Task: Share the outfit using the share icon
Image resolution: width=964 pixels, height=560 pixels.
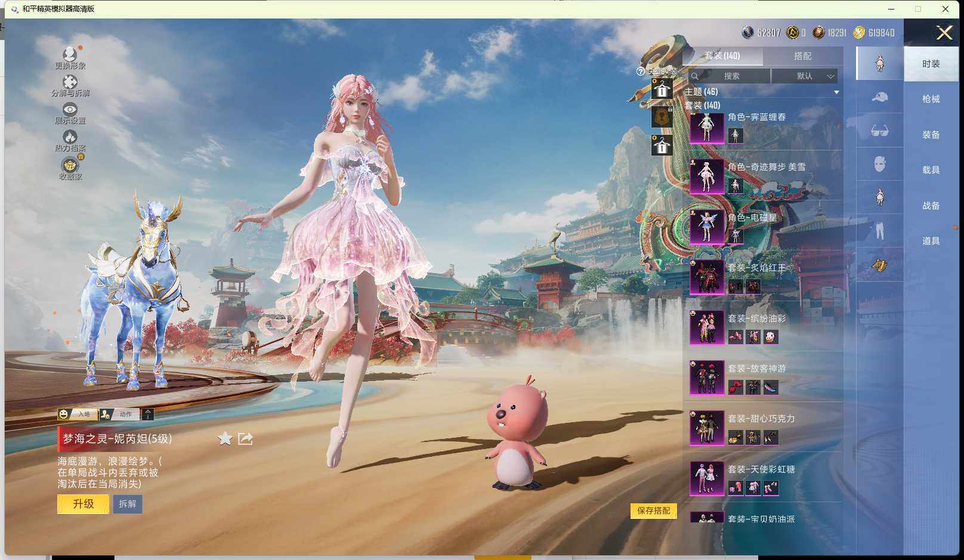Action: [245, 439]
